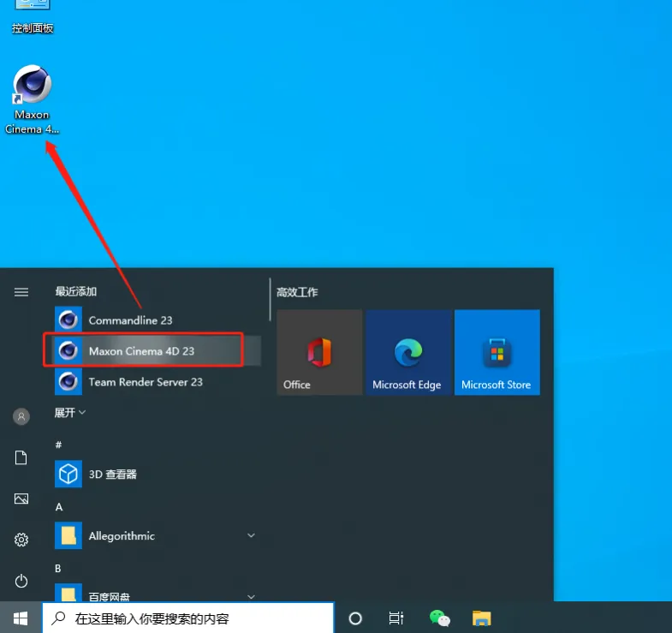Open File Explorer from the taskbar
The width and height of the screenshot is (672, 633).
[x=482, y=618]
